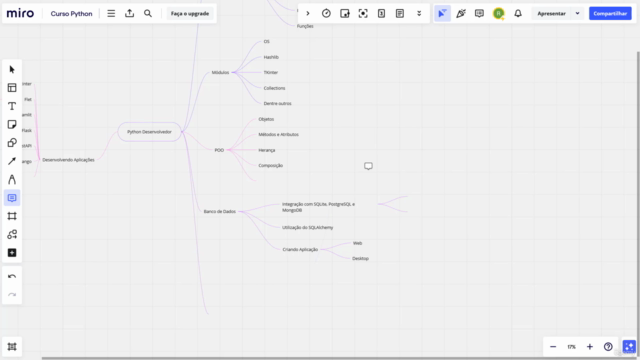Select the Python Desenvolvedor central node
Screen dimensions: 640x360
(x=149, y=132)
